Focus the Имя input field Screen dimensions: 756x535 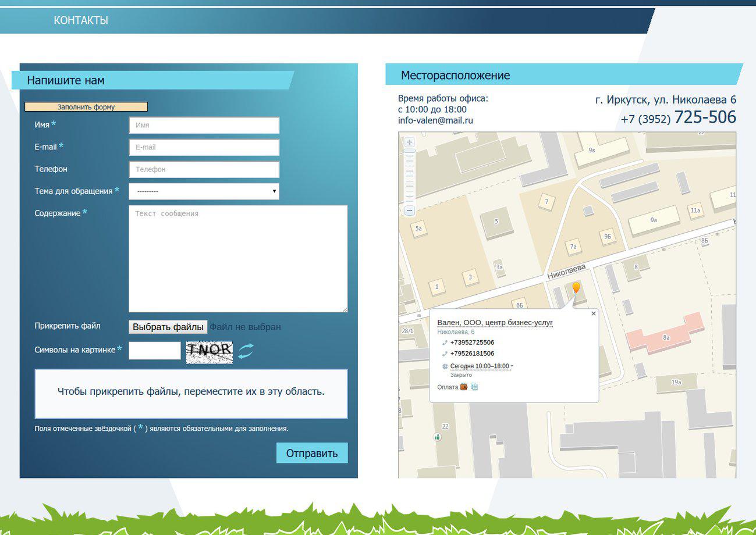(204, 125)
